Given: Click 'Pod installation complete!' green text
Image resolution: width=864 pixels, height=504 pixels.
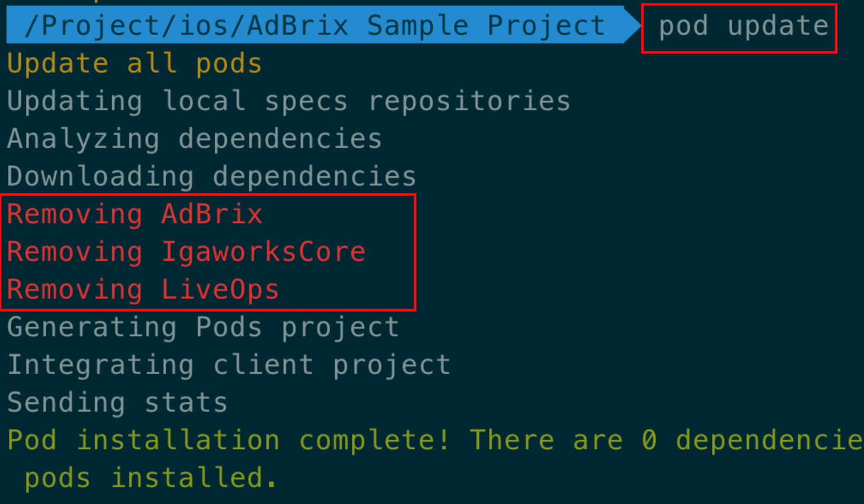Looking at the screenshot, I should point(228,441).
